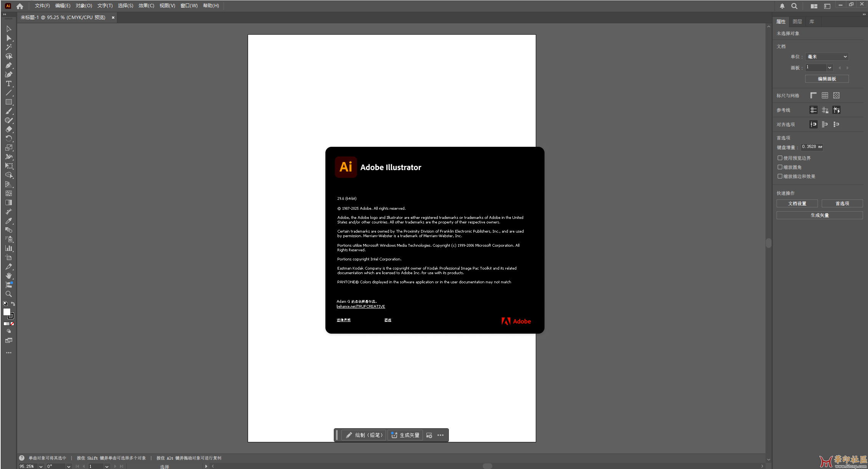
Task: Select the Free Transform tool
Action: click(x=9, y=166)
